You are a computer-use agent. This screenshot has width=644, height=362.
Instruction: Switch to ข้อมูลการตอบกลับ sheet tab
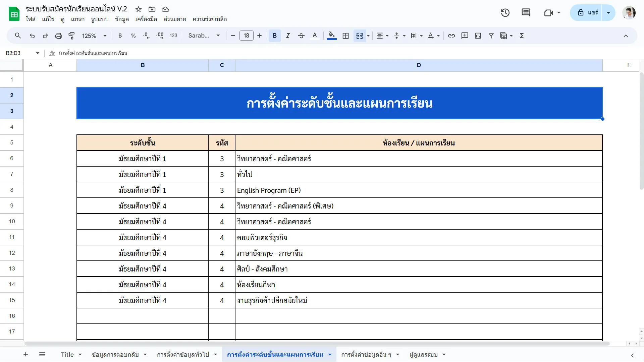115,355
